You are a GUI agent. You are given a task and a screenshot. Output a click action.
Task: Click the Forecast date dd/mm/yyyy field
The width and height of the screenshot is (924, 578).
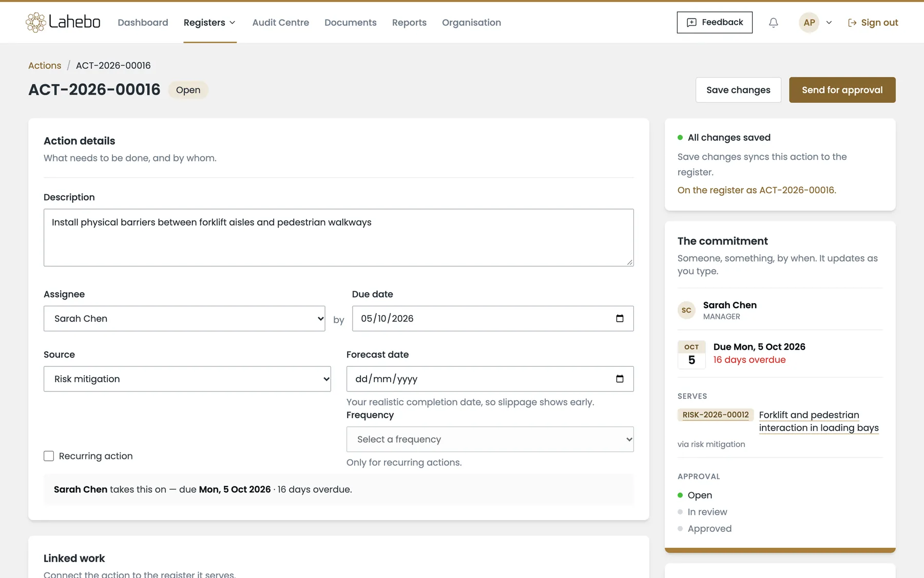(x=490, y=379)
